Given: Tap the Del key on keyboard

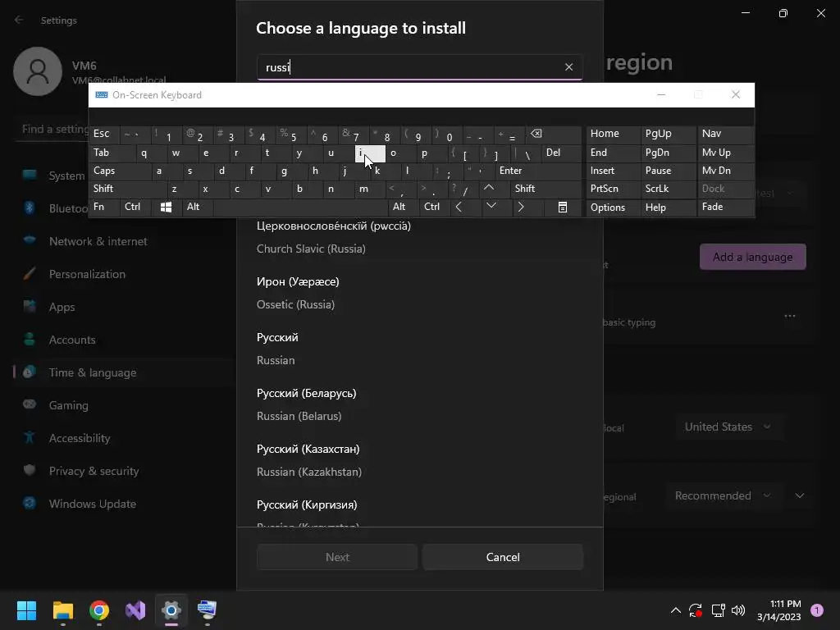Looking at the screenshot, I should point(561,153).
